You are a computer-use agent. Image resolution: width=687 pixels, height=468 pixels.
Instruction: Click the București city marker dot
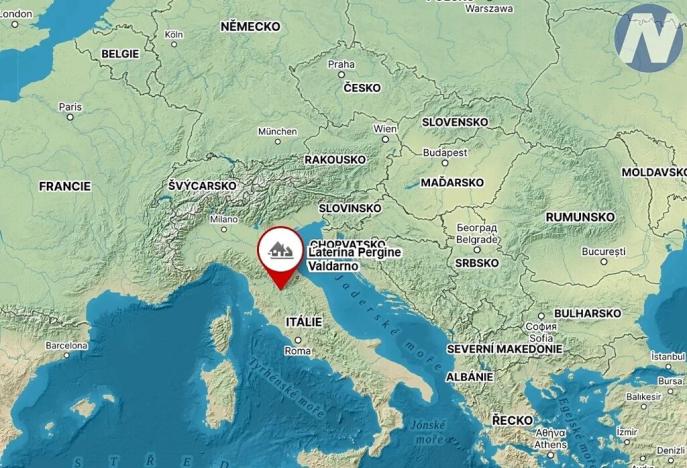click(604, 262)
